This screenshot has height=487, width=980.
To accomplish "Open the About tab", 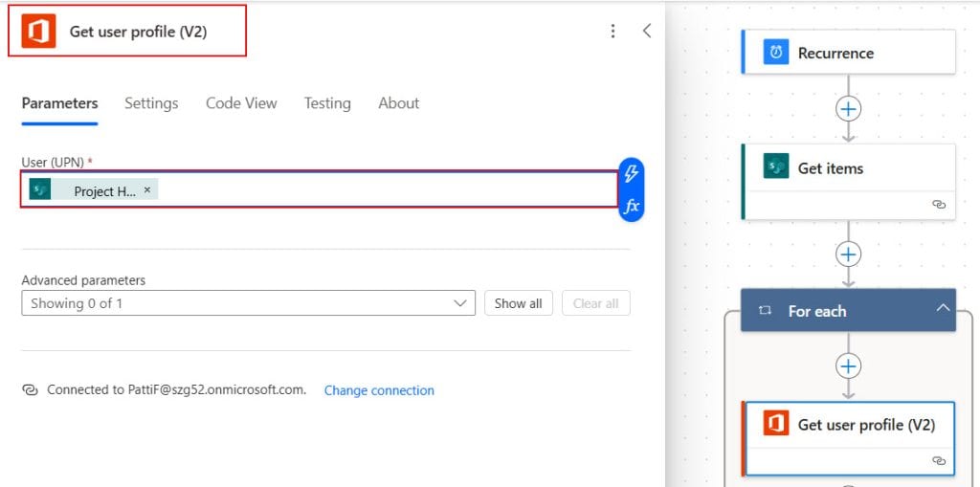I will pos(399,103).
